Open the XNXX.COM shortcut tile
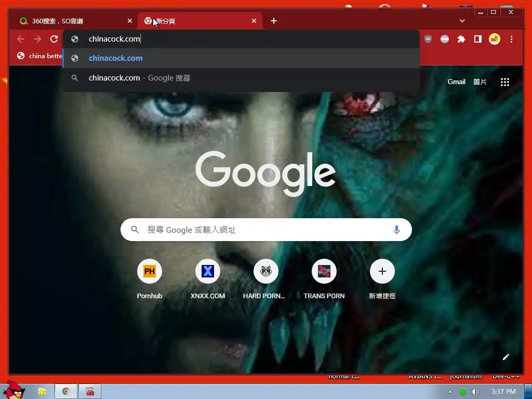Screen dimensions: 532x399 pos(208,280)
